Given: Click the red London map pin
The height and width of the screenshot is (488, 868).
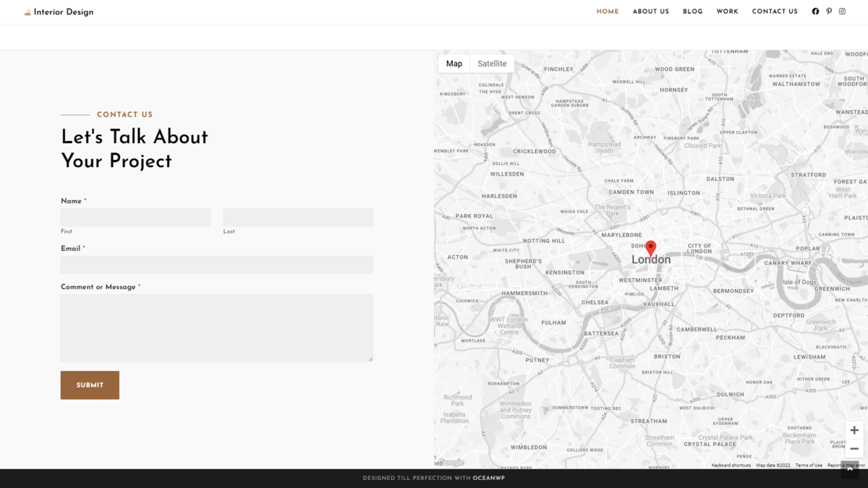Looking at the screenshot, I should coord(650,249).
